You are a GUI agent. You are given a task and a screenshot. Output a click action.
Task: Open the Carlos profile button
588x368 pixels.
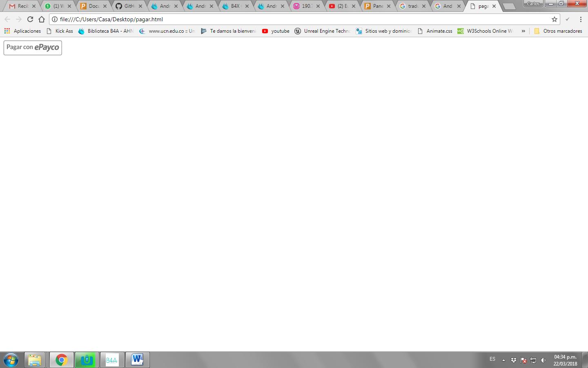533,4
